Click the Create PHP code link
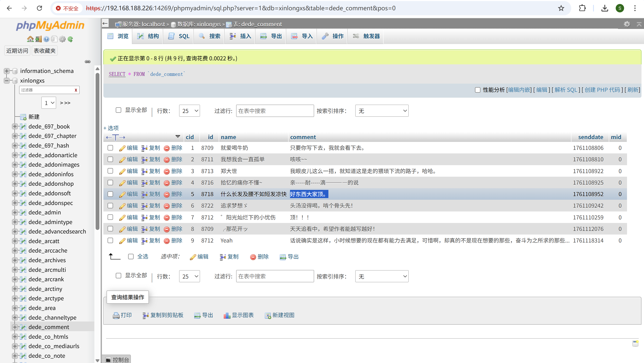The width and height of the screenshot is (644, 363). tap(602, 90)
